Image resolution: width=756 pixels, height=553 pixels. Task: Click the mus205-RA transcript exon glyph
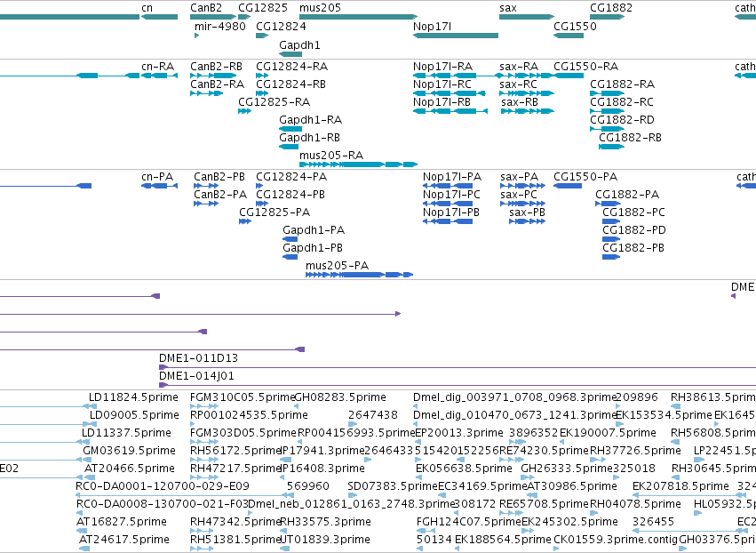(x=358, y=164)
